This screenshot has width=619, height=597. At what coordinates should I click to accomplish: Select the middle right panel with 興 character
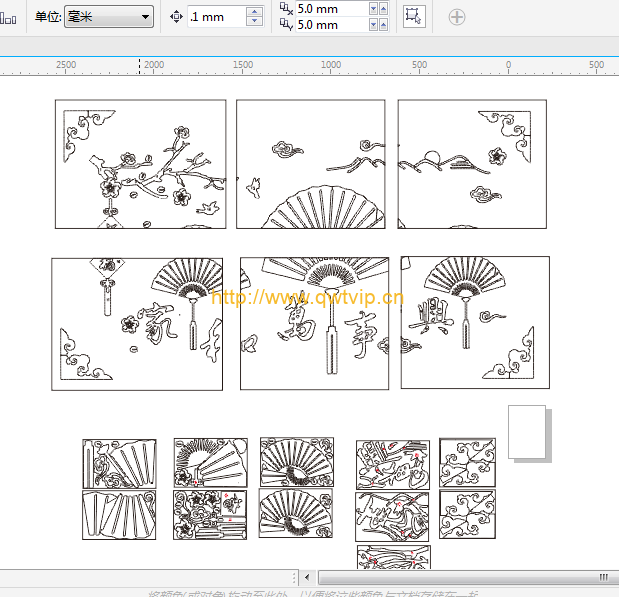tap(475, 323)
